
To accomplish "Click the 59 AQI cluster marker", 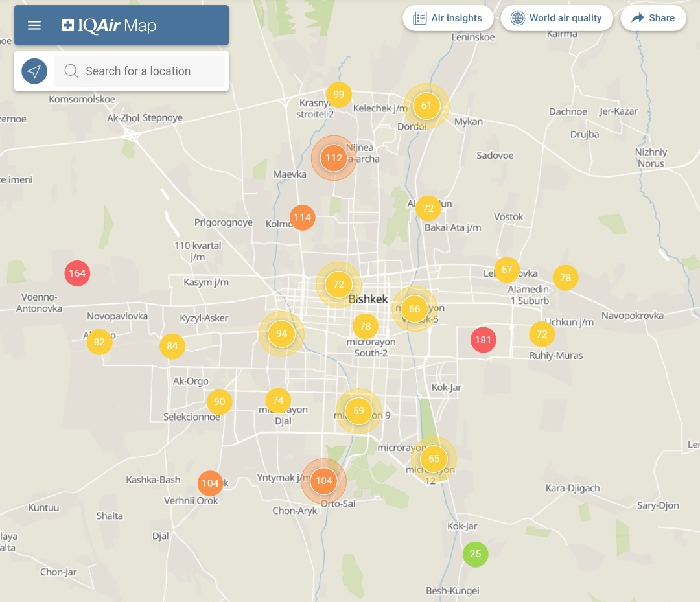I will tap(358, 411).
